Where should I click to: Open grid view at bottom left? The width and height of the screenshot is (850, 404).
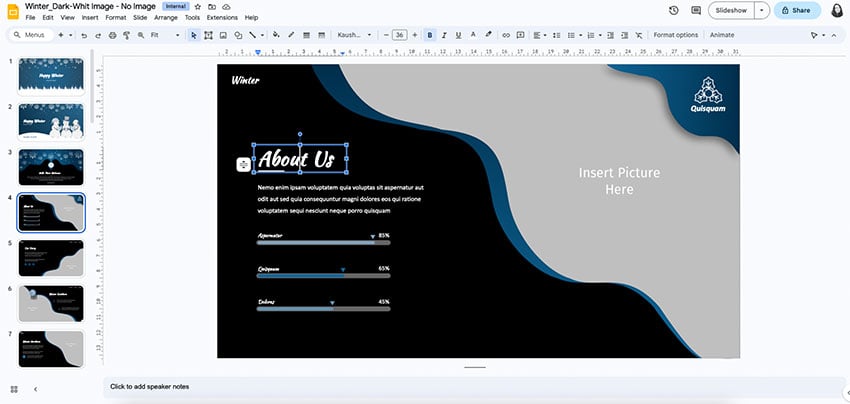[14, 389]
